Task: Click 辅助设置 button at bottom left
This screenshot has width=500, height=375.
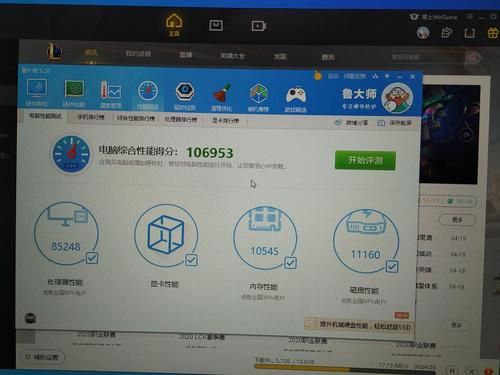Action: coord(43,357)
